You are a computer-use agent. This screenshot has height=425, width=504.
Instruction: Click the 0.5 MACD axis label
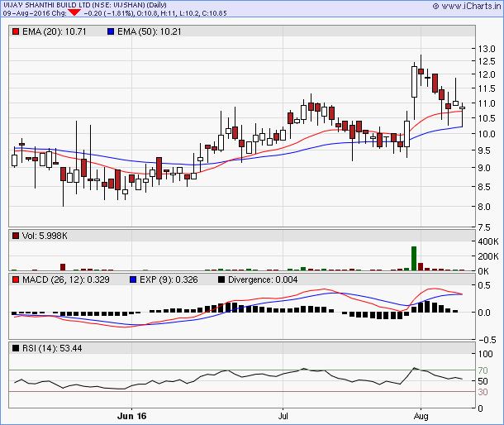[x=484, y=285]
